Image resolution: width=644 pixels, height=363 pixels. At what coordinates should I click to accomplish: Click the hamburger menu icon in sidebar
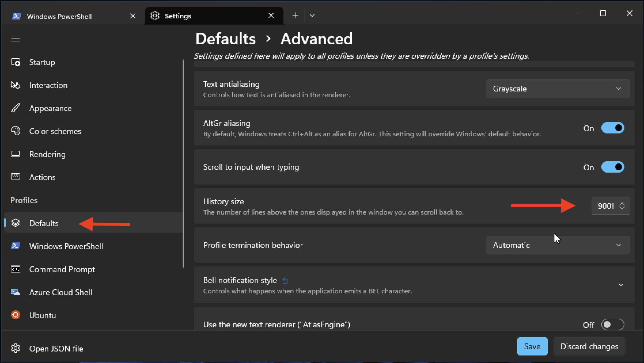pos(16,39)
